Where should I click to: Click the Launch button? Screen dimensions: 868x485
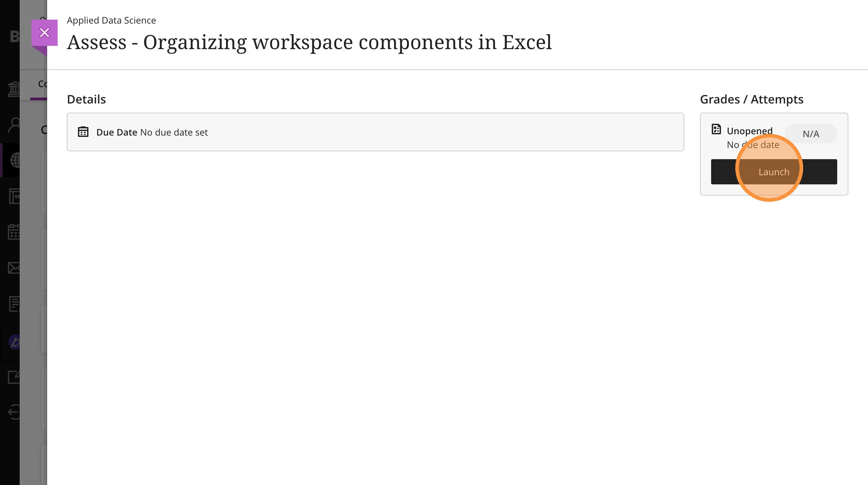tap(774, 172)
